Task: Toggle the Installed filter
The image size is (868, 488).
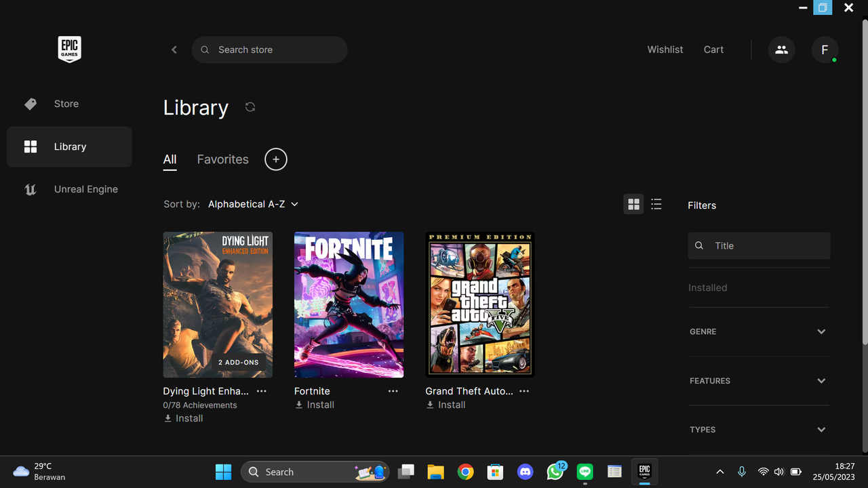Action: point(707,287)
